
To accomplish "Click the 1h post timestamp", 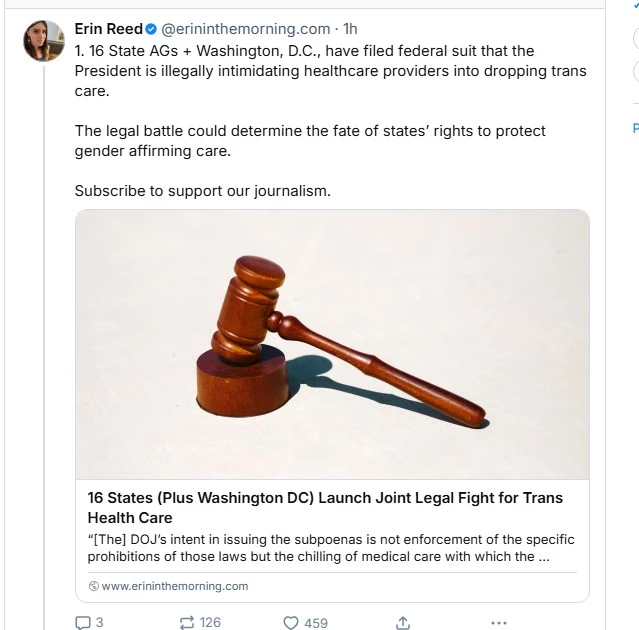I will pos(350,29).
